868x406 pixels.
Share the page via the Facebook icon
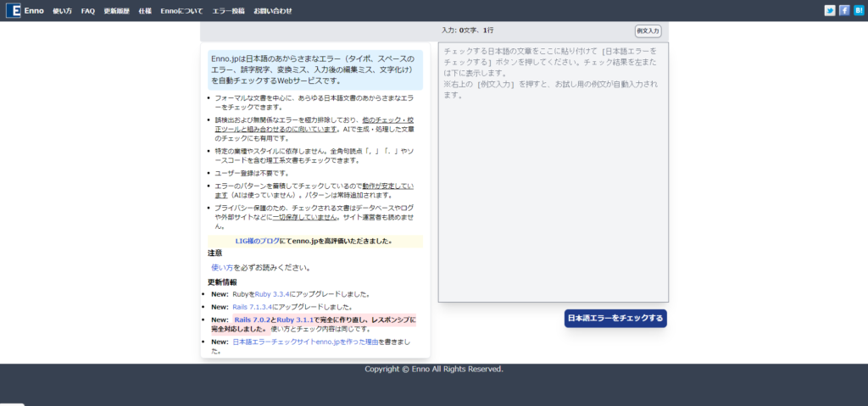[844, 11]
